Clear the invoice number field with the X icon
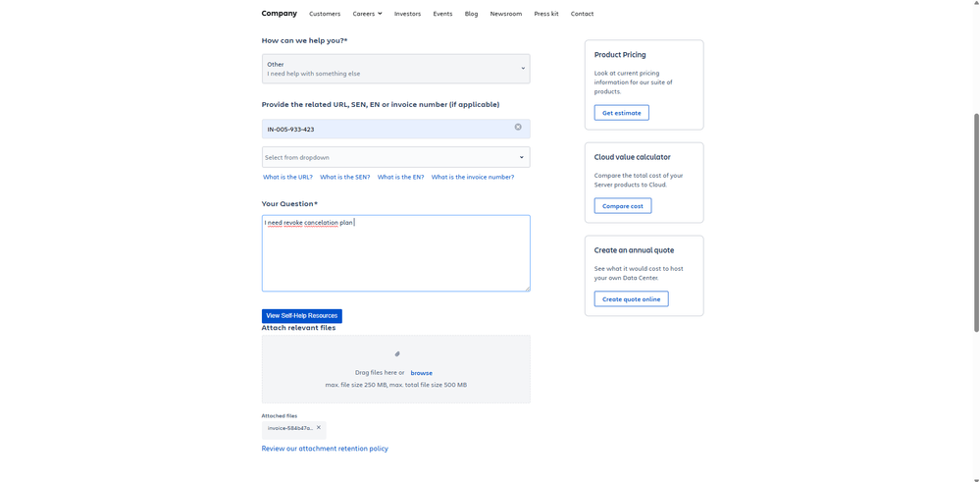This screenshot has width=980, height=482. point(518,127)
